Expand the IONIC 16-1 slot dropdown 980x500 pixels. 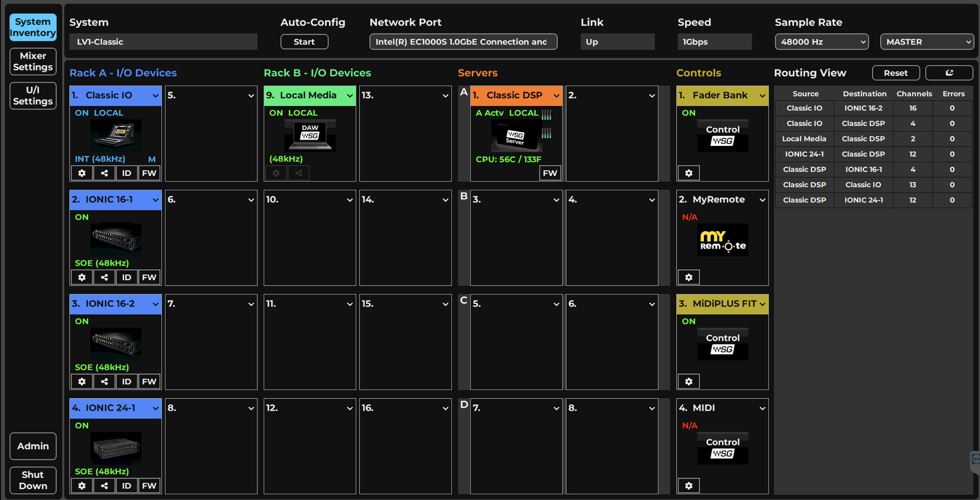click(155, 200)
